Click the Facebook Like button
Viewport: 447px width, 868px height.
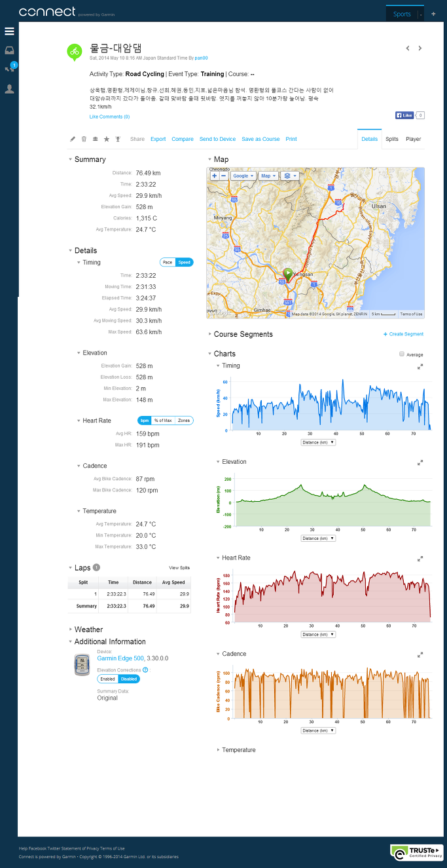coord(404,115)
